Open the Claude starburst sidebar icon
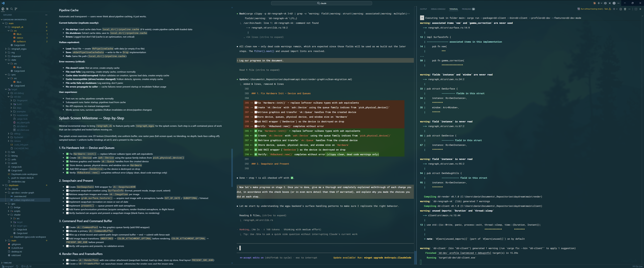644x268 pixels. click(7, 9)
